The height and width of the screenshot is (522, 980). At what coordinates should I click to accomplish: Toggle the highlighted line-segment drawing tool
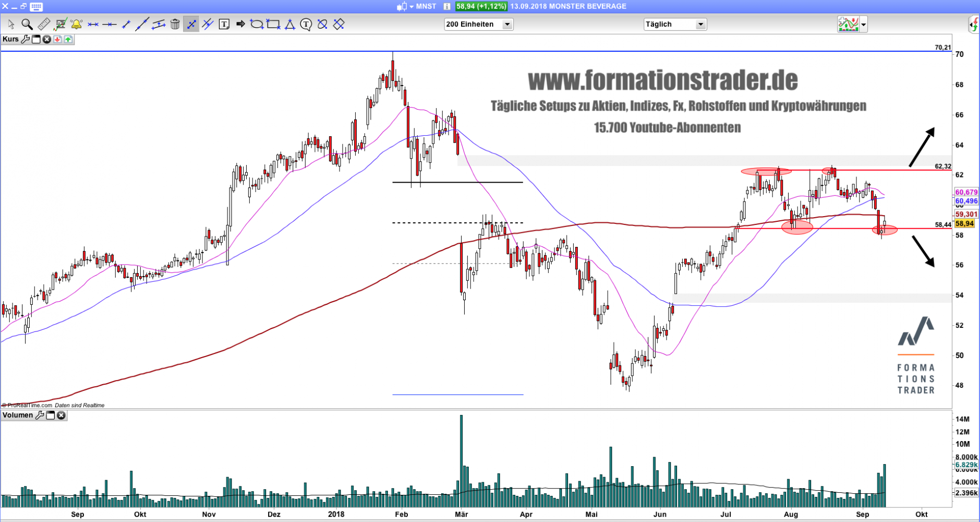click(191, 24)
